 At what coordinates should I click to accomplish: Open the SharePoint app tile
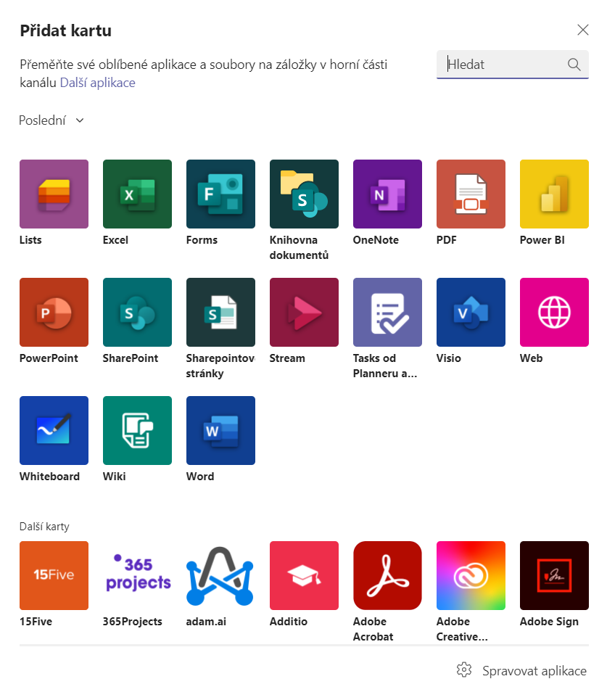tap(137, 312)
